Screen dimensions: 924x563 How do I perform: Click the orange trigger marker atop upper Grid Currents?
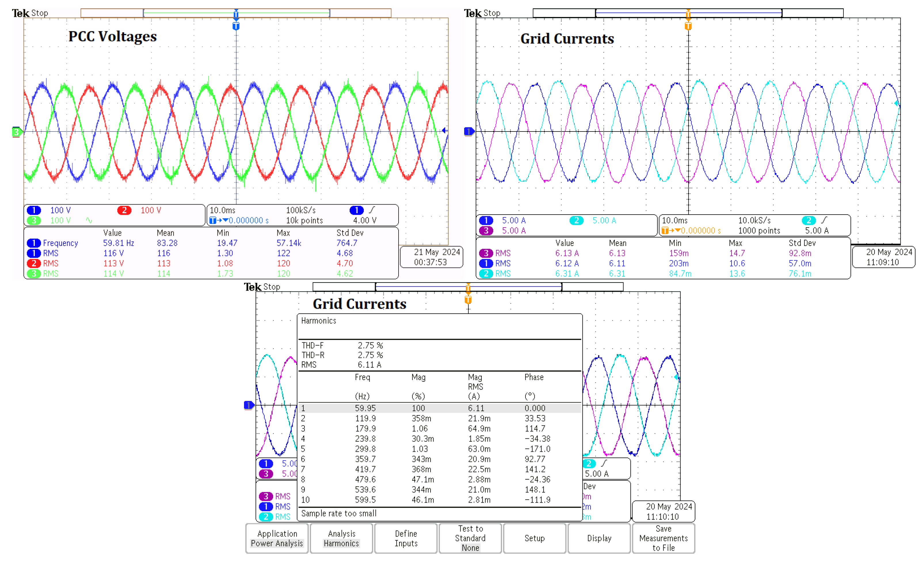[x=688, y=26]
